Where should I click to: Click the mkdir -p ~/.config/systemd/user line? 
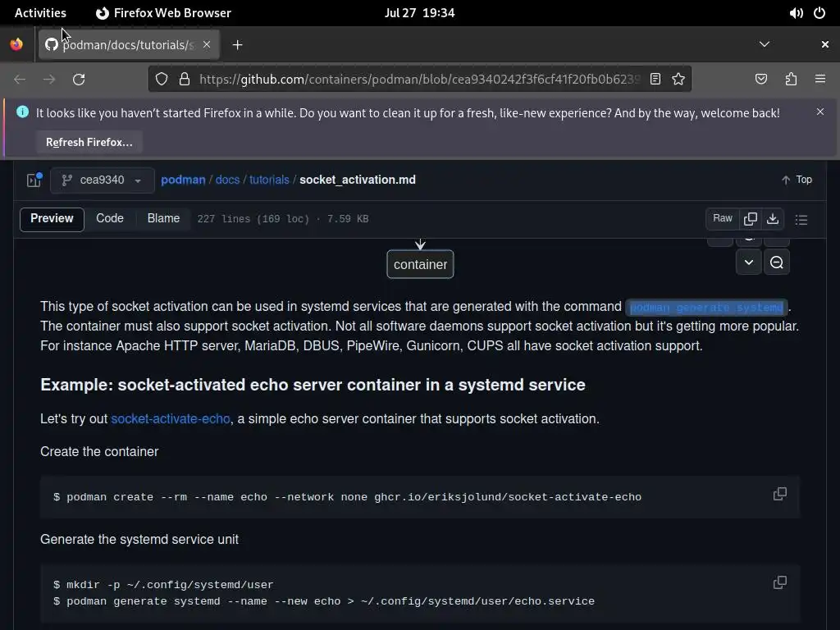tap(163, 585)
